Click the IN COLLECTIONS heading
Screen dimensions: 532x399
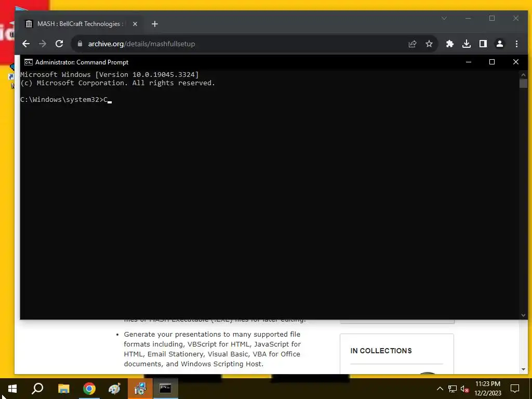coord(381,351)
